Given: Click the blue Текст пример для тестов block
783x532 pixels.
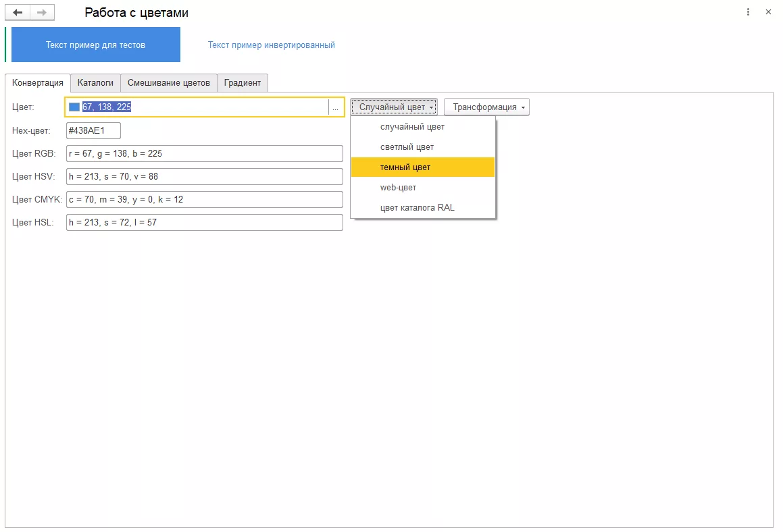Looking at the screenshot, I should pos(95,45).
